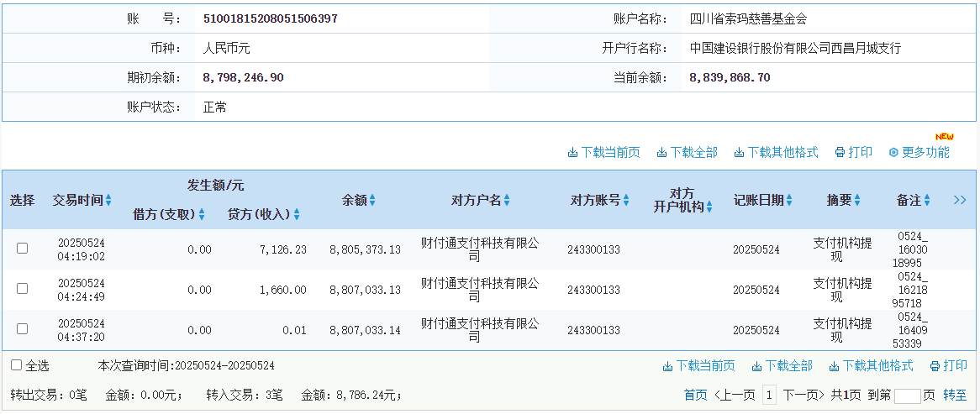The width and height of the screenshot is (980, 414).
Task: Click bottom 打印 link
Action: (949, 366)
